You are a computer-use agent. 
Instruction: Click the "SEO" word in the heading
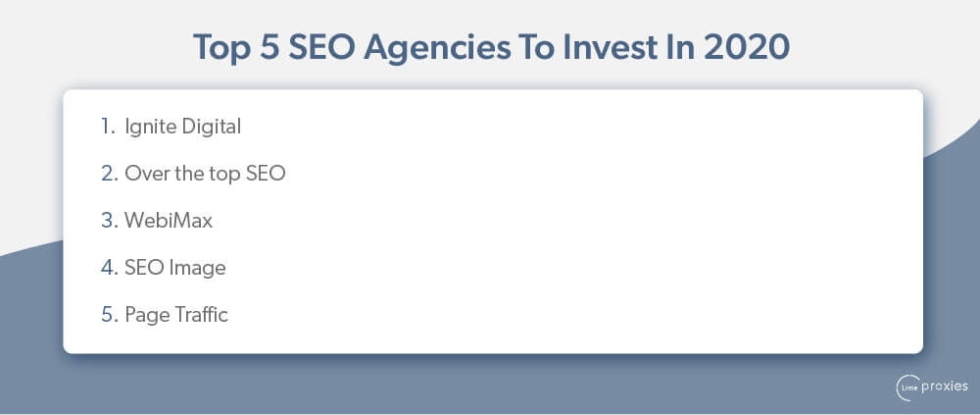coord(321,47)
